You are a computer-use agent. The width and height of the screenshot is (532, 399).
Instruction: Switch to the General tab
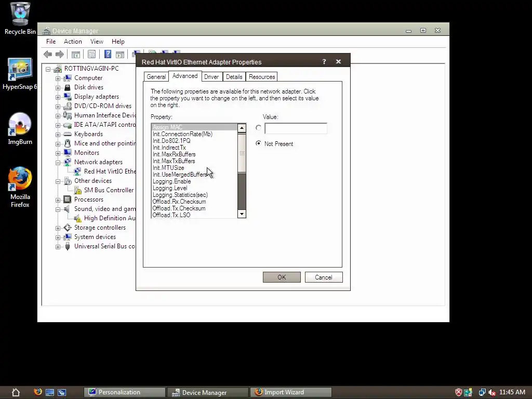point(156,77)
